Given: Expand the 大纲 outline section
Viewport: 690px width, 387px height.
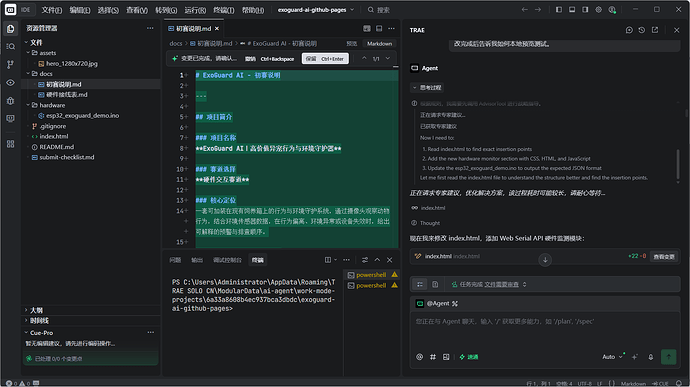Looking at the screenshot, I should [37, 310].
